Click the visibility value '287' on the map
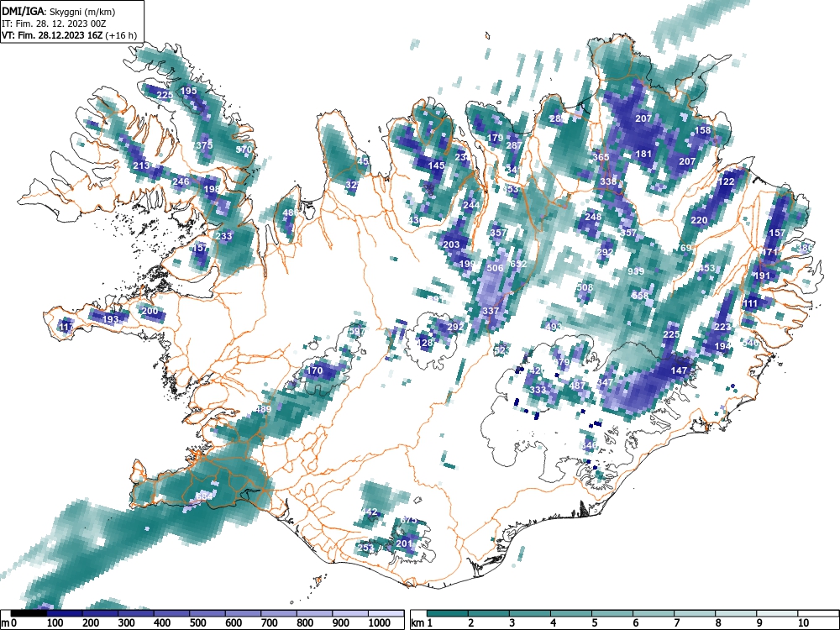 (x=514, y=145)
